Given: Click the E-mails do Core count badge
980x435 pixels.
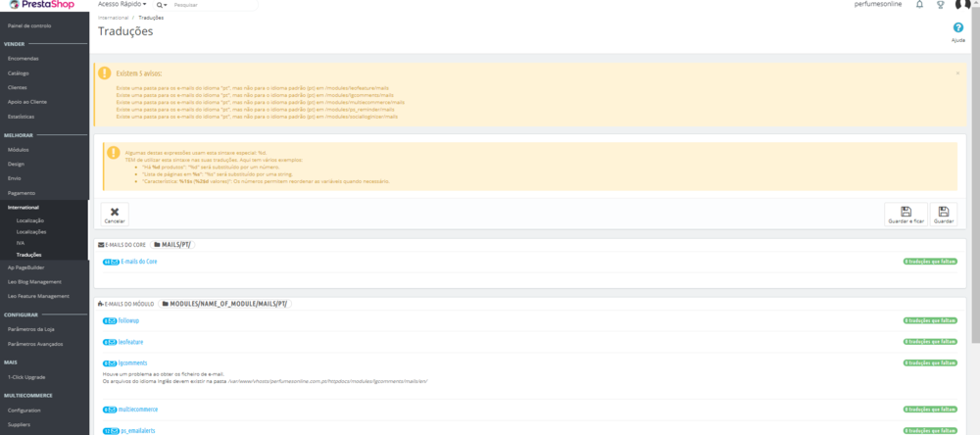Looking at the screenshot, I should click(111, 262).
